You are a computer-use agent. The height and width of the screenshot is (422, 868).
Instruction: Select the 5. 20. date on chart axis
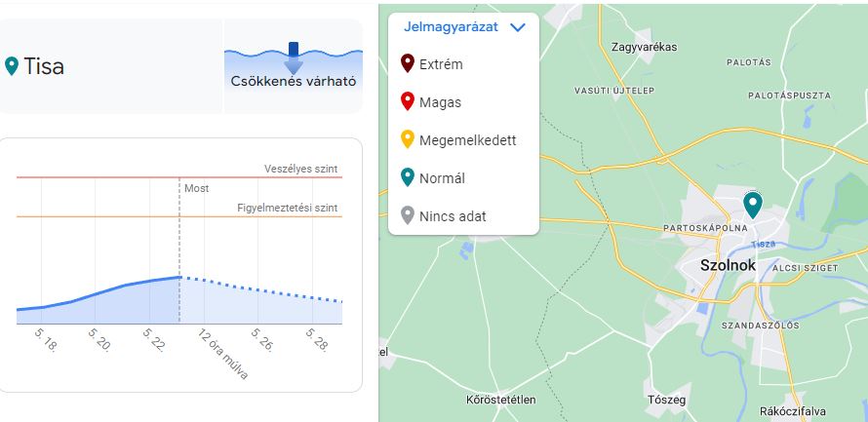coord(99,339)
